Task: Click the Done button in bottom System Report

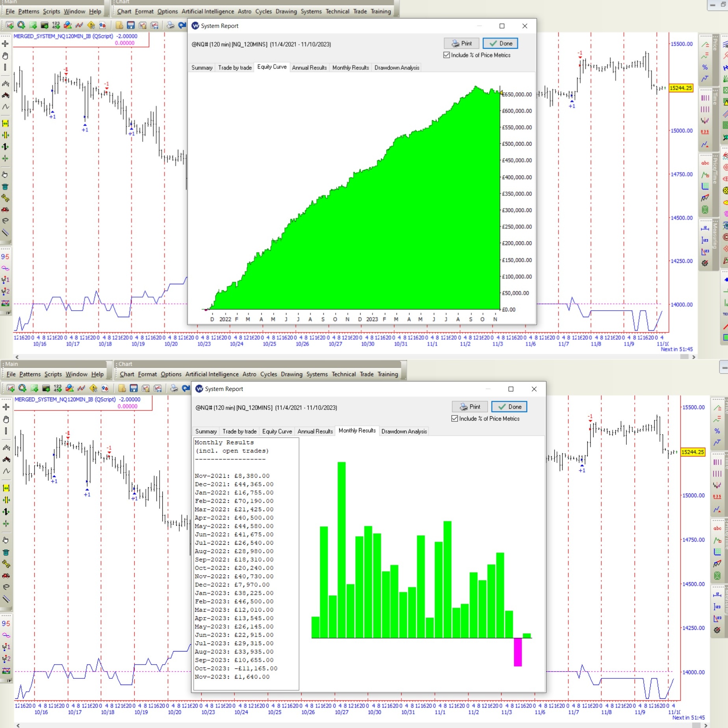Action: pos(509,407)
